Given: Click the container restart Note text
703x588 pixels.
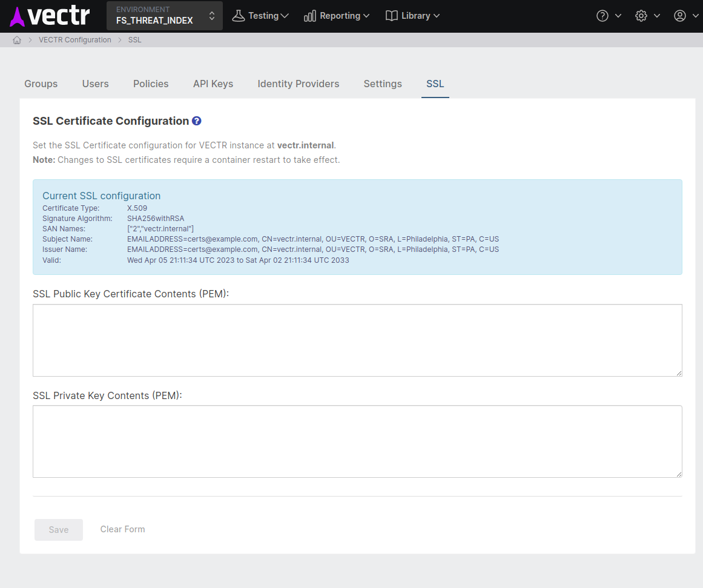Looking at the screenshot, I should pyautogui.click(x=186, y=160).
